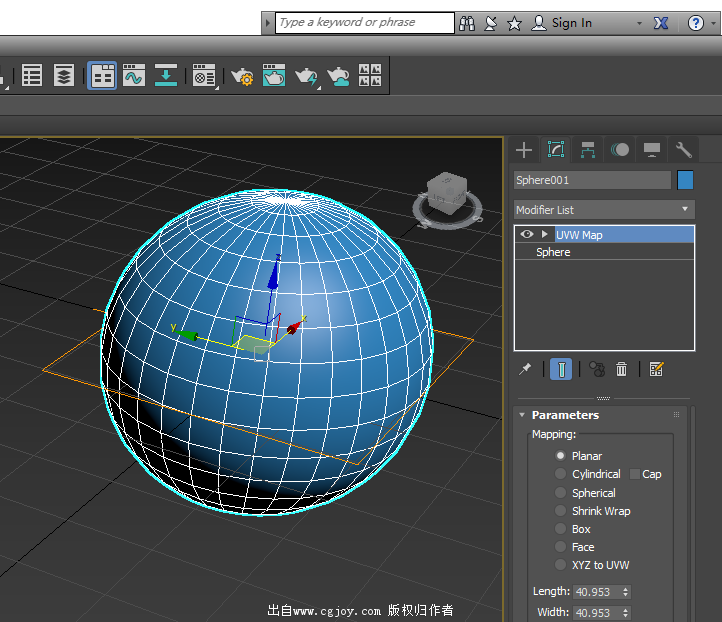
Task: Click the Pin Stack icon
Action: coord(525,369)
